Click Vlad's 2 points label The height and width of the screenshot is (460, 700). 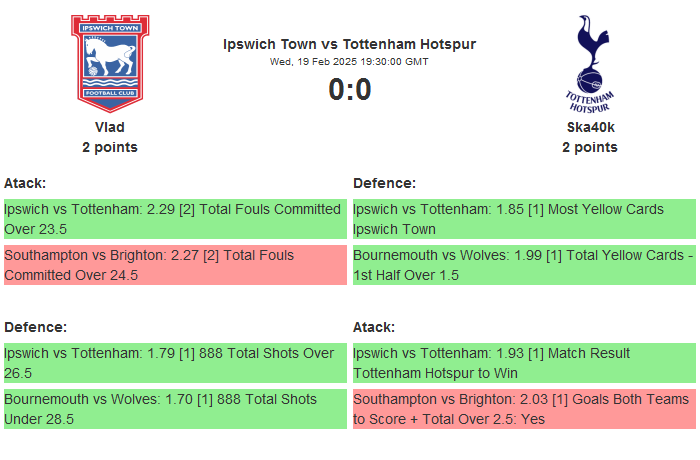point(110,147)
